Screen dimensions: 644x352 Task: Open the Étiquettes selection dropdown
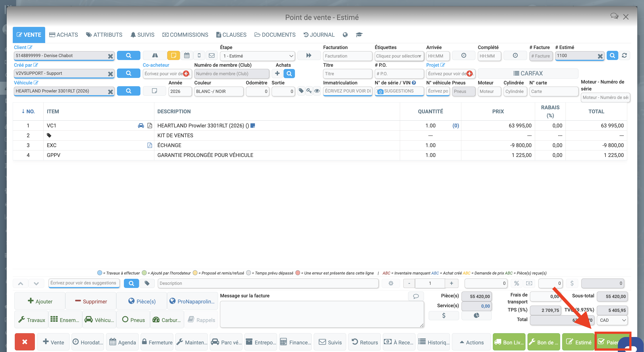point(399,56)
